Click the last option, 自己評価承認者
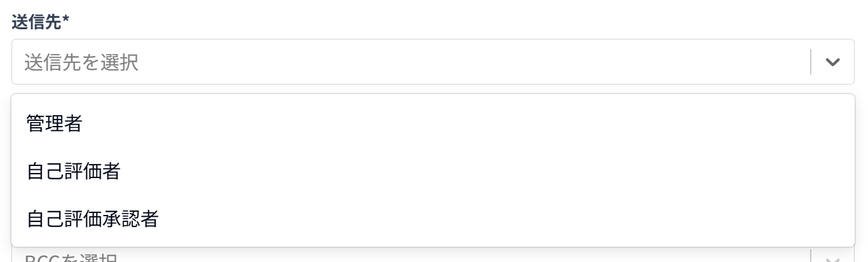Image resolution: width=868 pixels, height=262 pixels. coord(93,219)
